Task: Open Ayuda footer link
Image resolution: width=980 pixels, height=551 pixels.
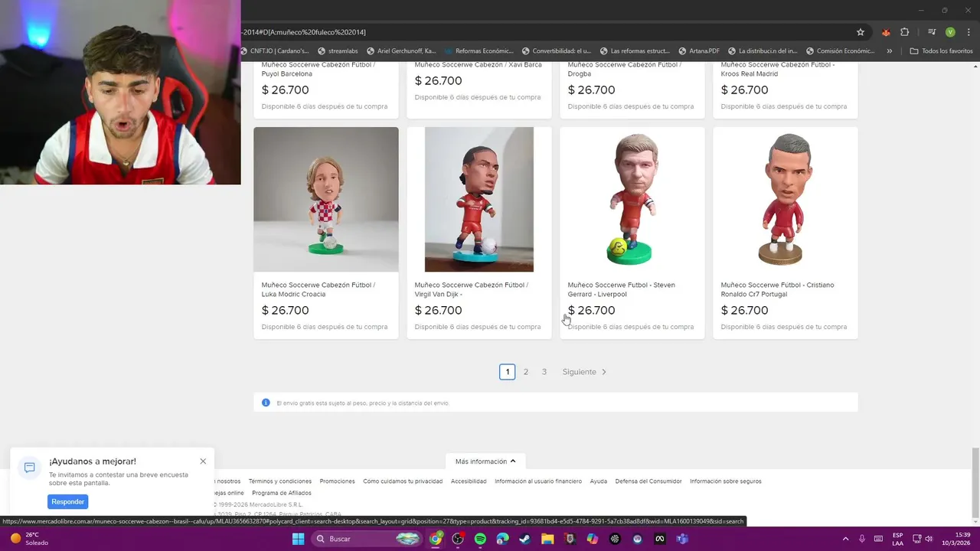Action: click(599, 481)
